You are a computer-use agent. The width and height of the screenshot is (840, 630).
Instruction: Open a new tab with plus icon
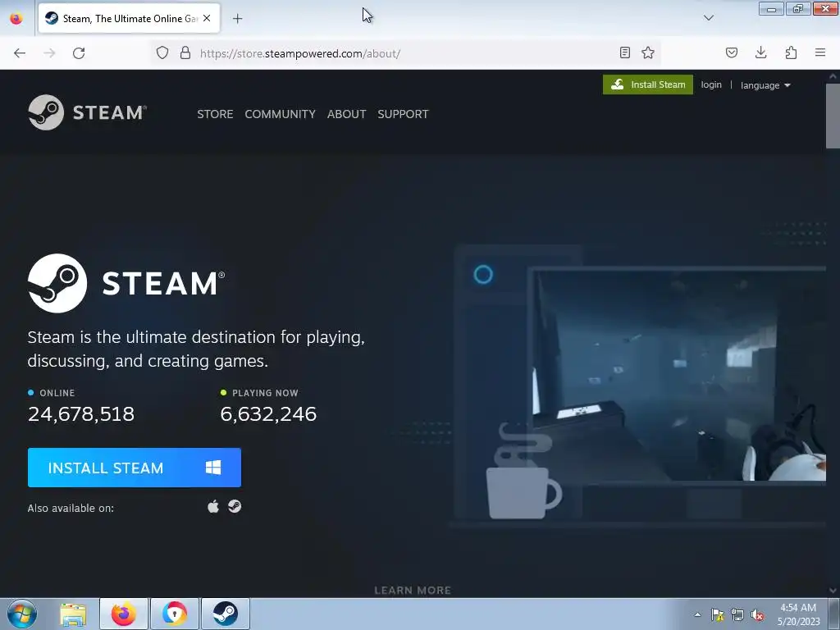tap(237, 19)
